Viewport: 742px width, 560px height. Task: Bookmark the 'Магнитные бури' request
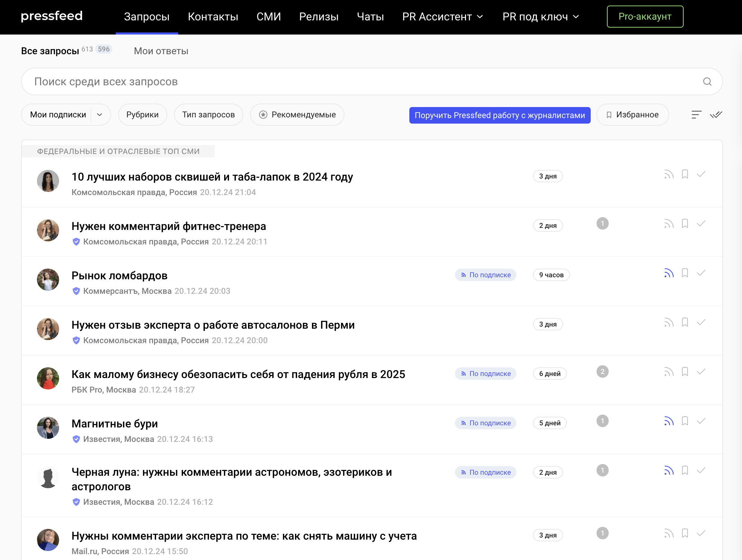click(x=685, y=421)
